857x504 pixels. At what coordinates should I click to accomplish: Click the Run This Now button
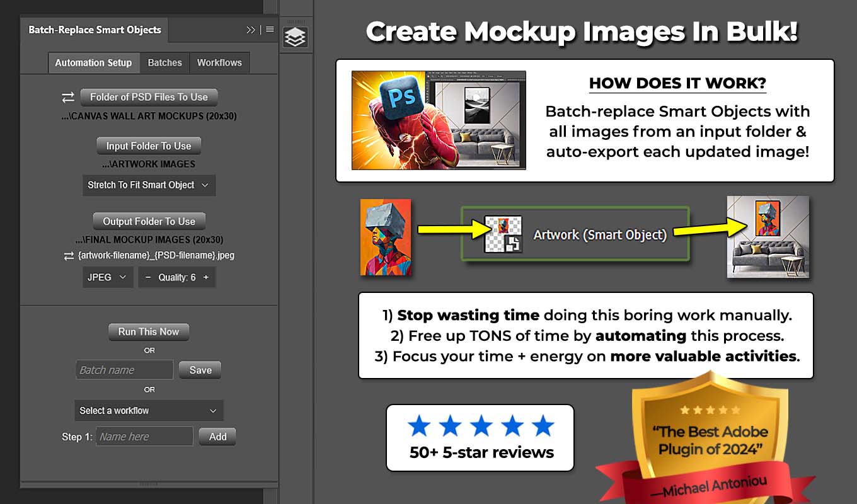(149, 332)
